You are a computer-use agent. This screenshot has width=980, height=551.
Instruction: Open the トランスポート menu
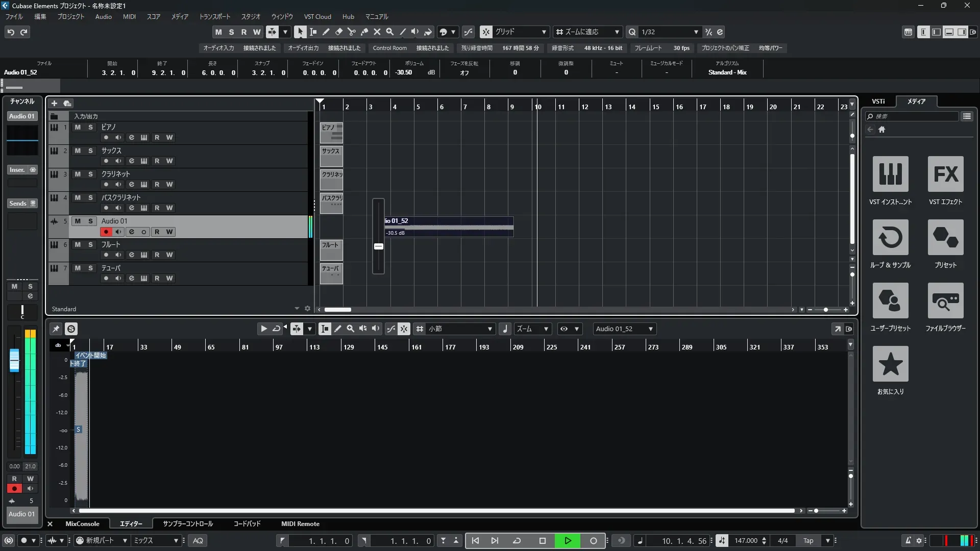pyautogui.click(x=214, y=16)
